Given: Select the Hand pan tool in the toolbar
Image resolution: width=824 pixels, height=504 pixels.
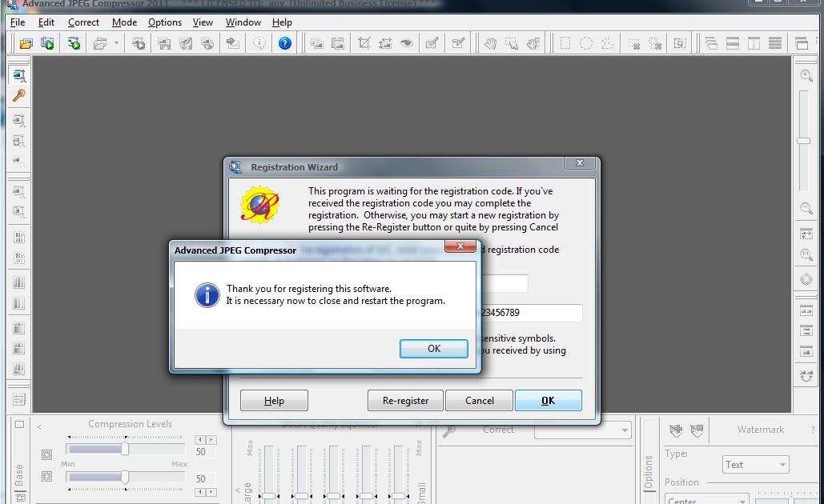Looking at the screenshot, I should [x=490, y=43].
